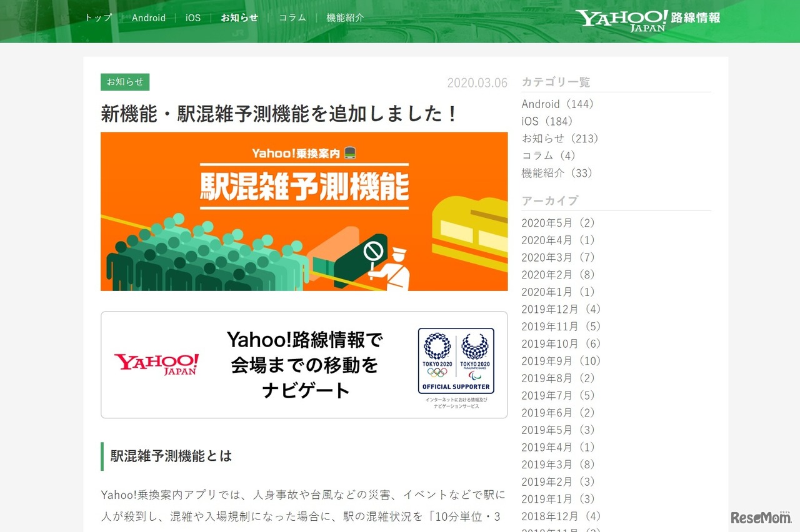Viewport: 800px width, 532px height.
Task: Open the 2019年2月（3）archive
Action: tap(559, 482)
